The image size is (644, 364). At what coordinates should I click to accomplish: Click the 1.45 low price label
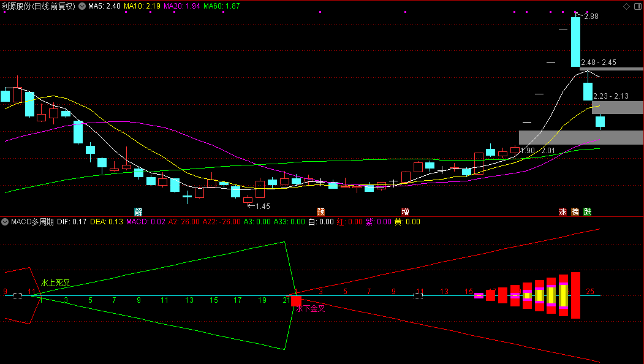(263, 207)
